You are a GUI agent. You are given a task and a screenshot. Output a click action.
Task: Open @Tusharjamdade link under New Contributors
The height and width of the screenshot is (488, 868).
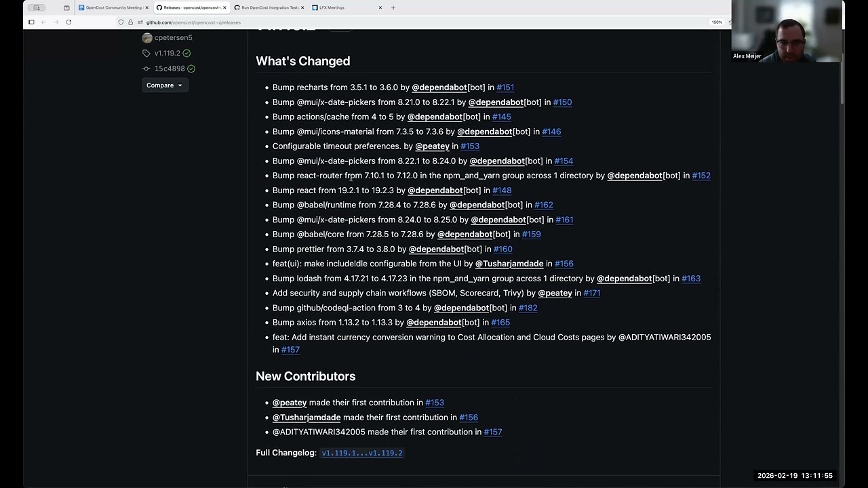click(307, 418)
